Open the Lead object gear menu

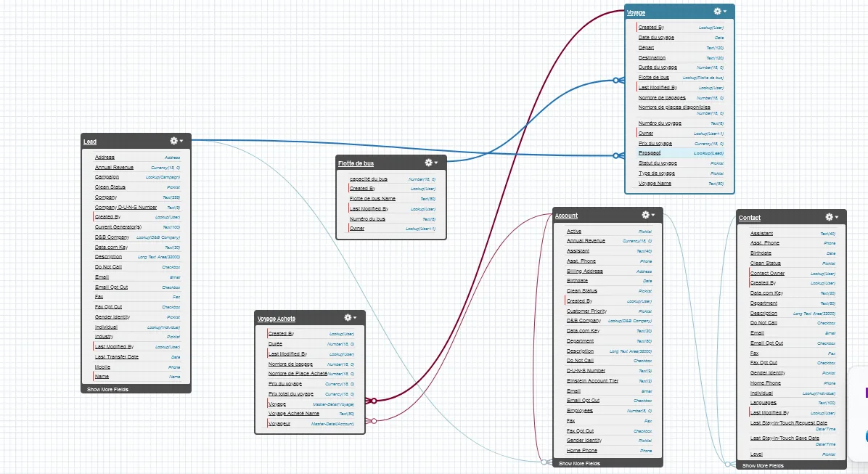(x=176, y=142)
